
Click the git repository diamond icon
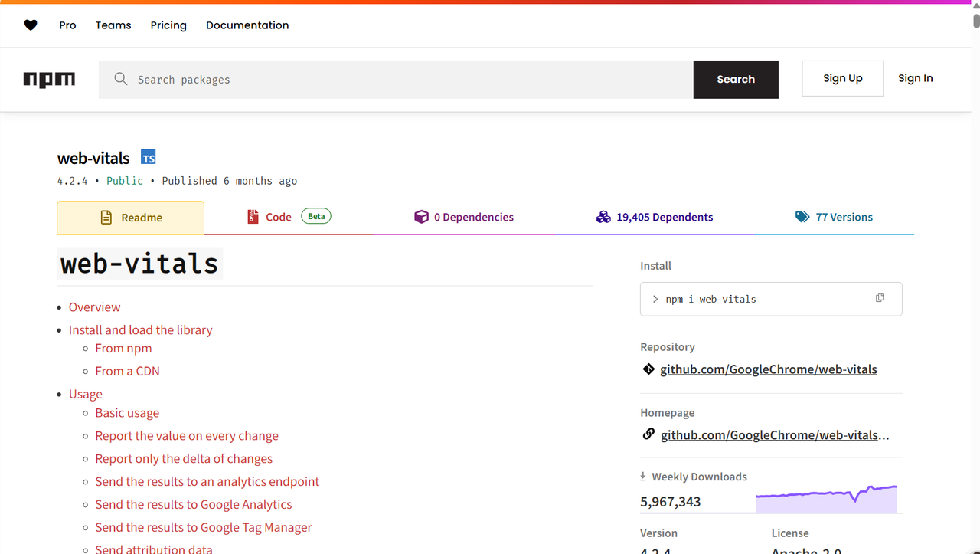[649, 369]
